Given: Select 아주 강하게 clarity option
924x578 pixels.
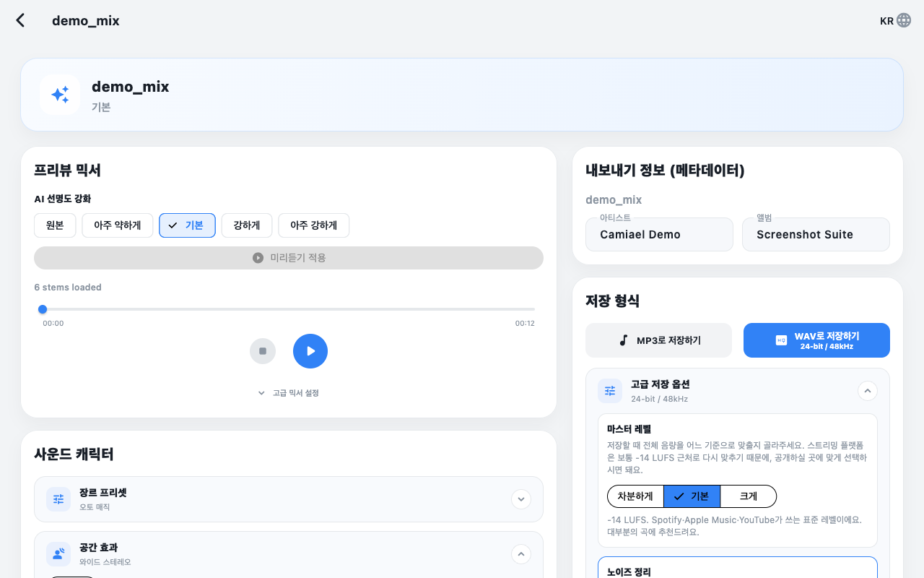Looking at the screenshot, I should tap(314, 225).
